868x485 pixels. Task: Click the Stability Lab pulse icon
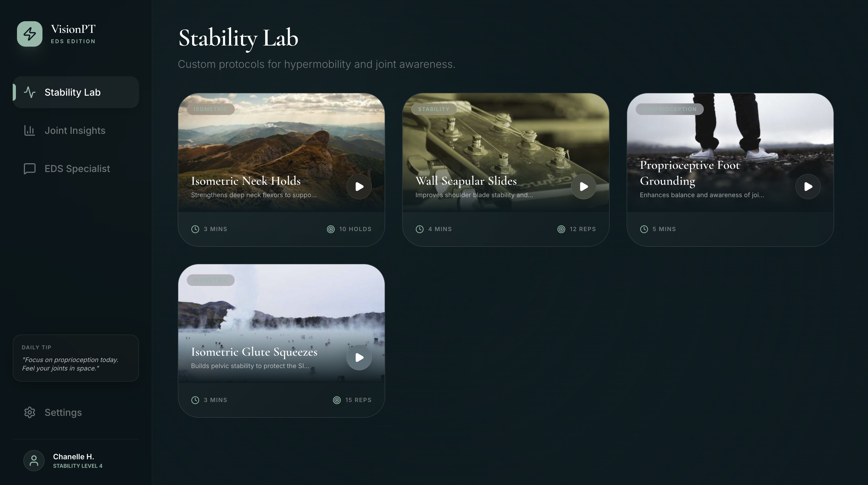(30, 92)
